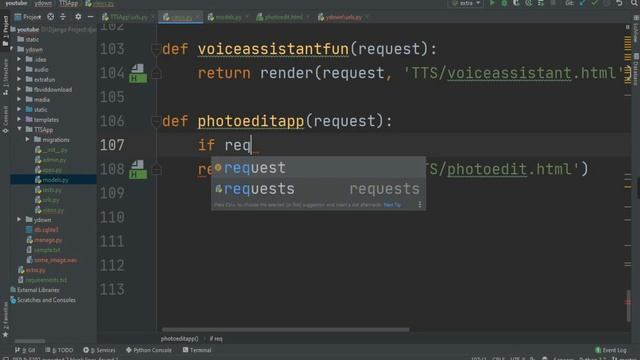Expand the extrafun folder
This screenshot has height=360, width=640.
(x=19, y=80)
